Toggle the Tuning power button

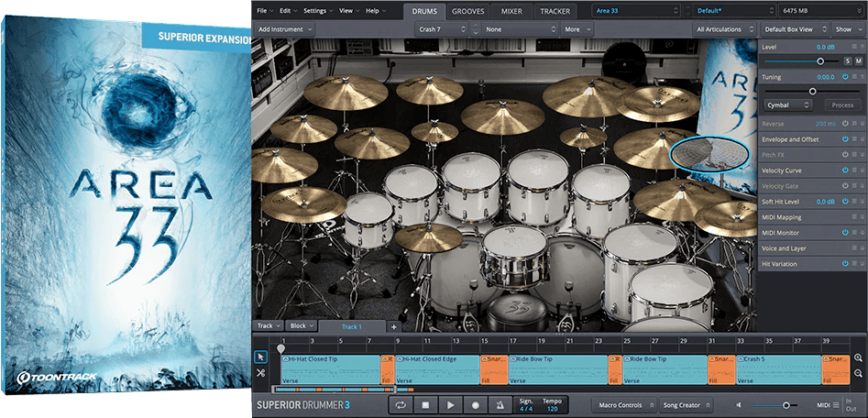point(845,77)
